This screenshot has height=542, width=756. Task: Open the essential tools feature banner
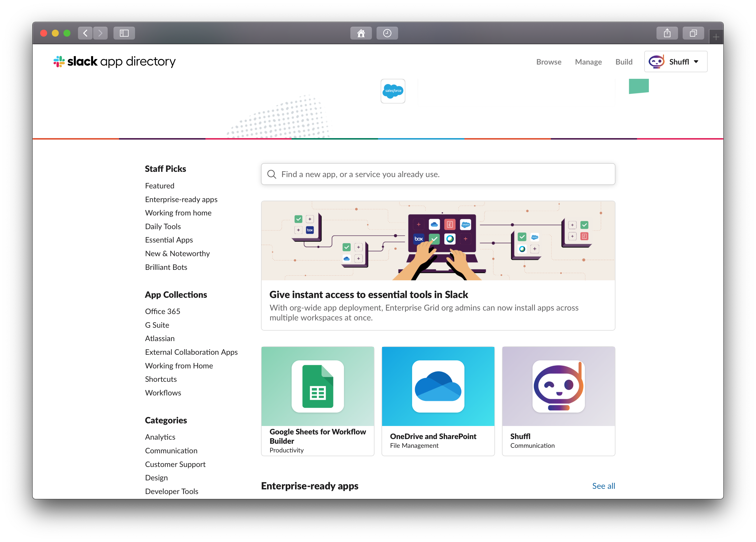pyautogui.click(x=438, y=265)
